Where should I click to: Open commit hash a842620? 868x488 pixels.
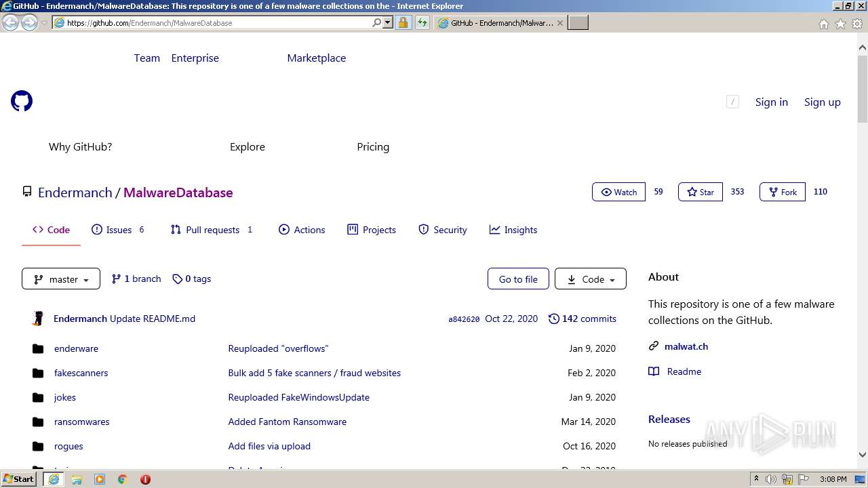(x=464, y=319)
